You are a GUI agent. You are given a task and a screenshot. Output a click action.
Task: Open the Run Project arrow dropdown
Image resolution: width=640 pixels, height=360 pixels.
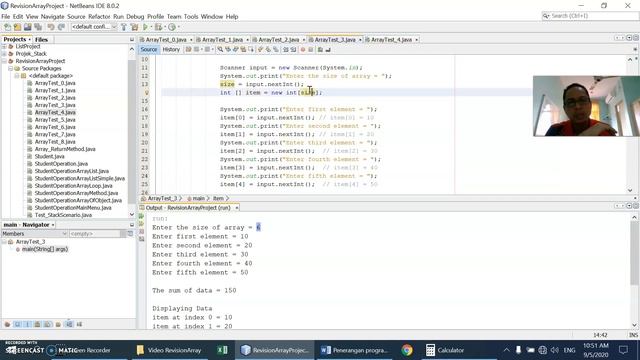point(151,27)
